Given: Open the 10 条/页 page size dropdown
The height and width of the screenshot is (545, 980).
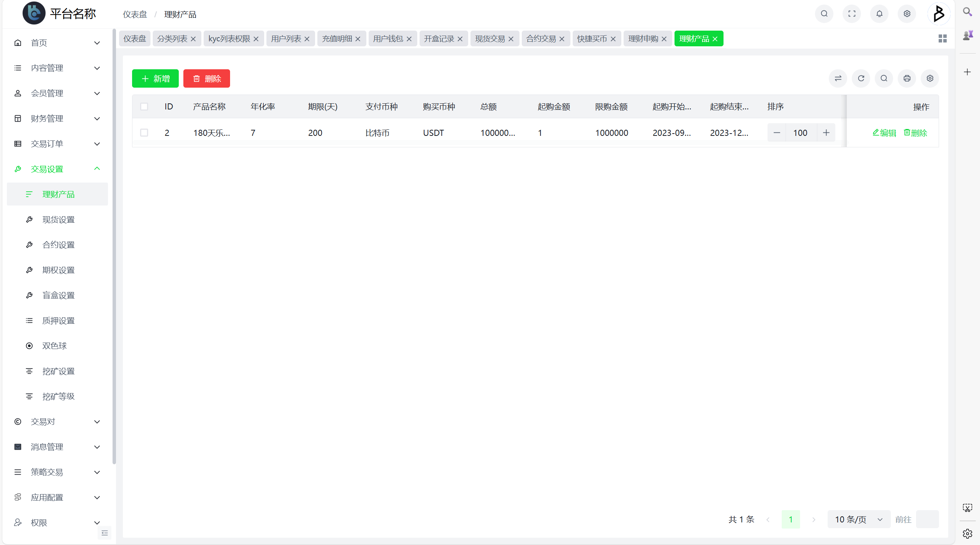Looking at the screenshot, I should tap(858, 519).
